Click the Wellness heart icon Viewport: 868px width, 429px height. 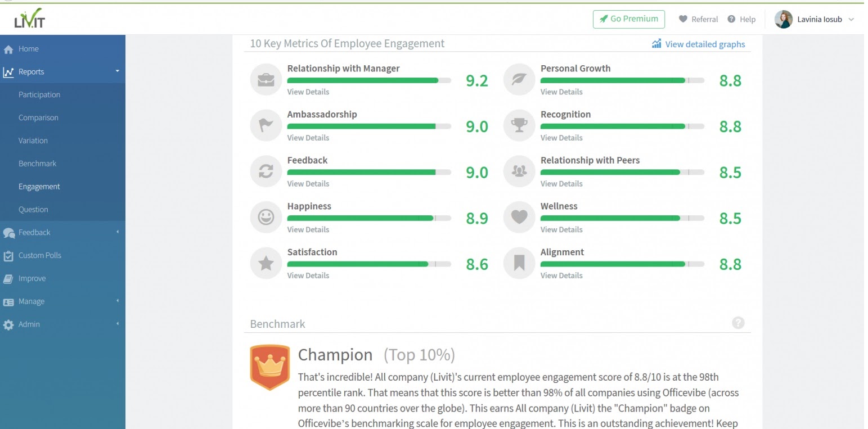(x=519, y=218)
